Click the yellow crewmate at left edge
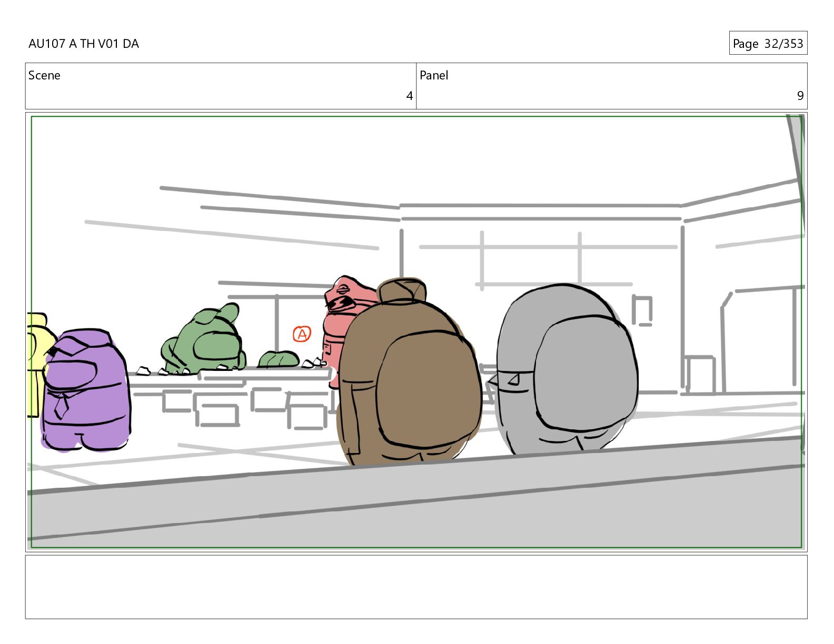Screen dimensions: 834x644 pos(35,363)
